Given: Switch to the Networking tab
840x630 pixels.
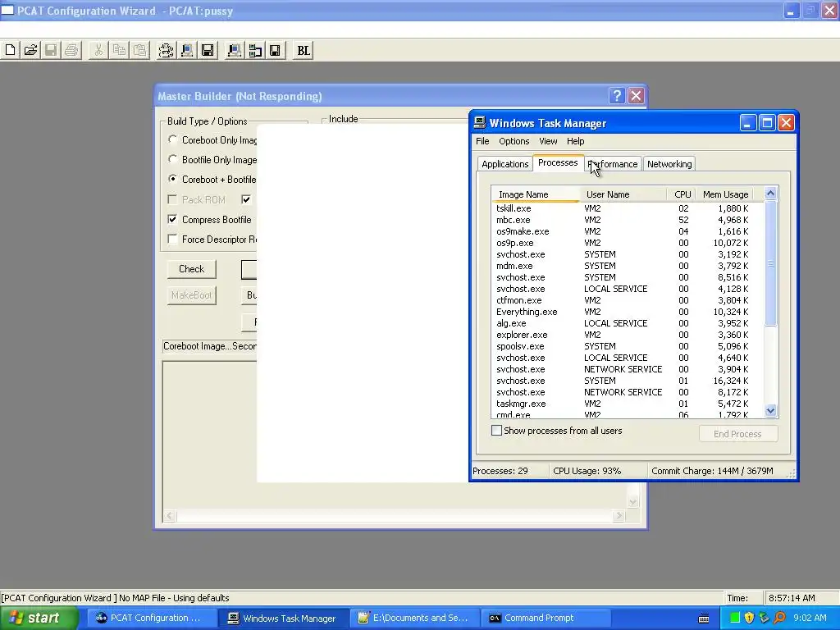Looking at the screenshot, I should [669, 164].
